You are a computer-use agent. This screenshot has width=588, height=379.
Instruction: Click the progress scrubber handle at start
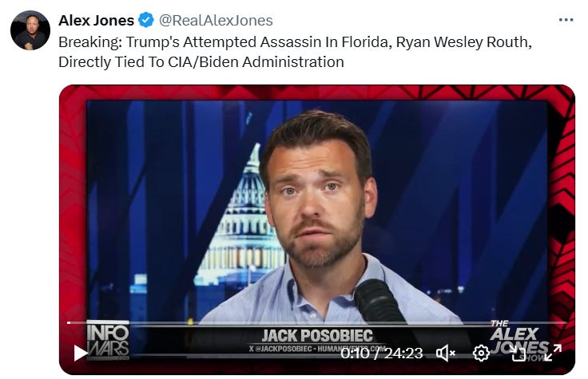point(69,322)
